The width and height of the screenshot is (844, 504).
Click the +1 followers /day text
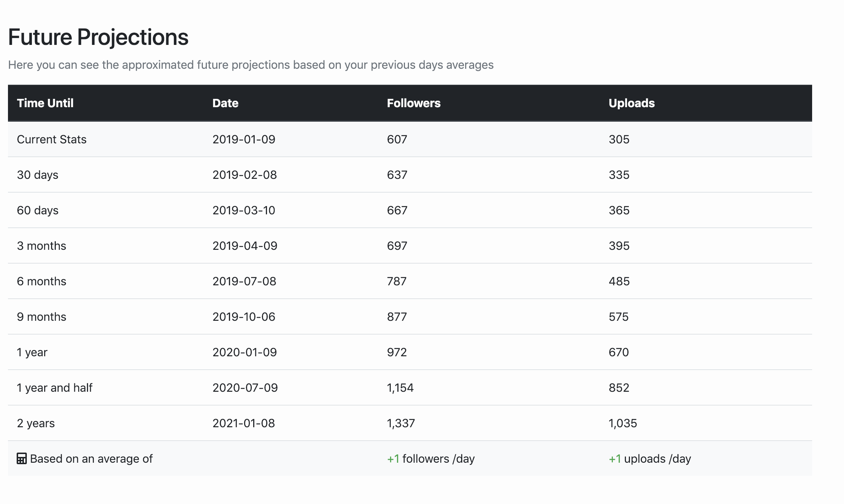(x=431, y=459)
